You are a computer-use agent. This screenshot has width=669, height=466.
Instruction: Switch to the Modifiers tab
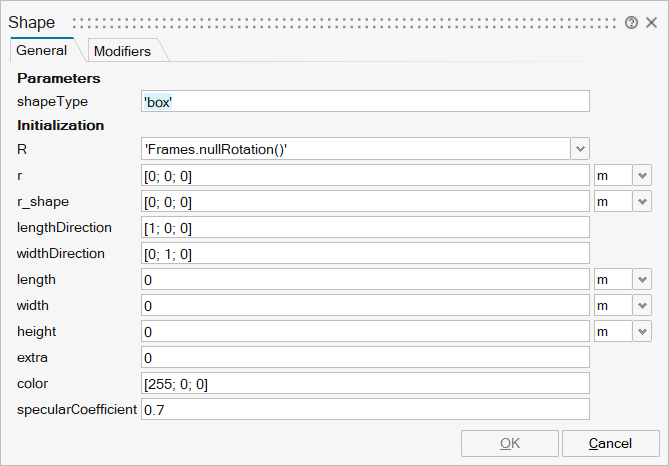point(122,51)
